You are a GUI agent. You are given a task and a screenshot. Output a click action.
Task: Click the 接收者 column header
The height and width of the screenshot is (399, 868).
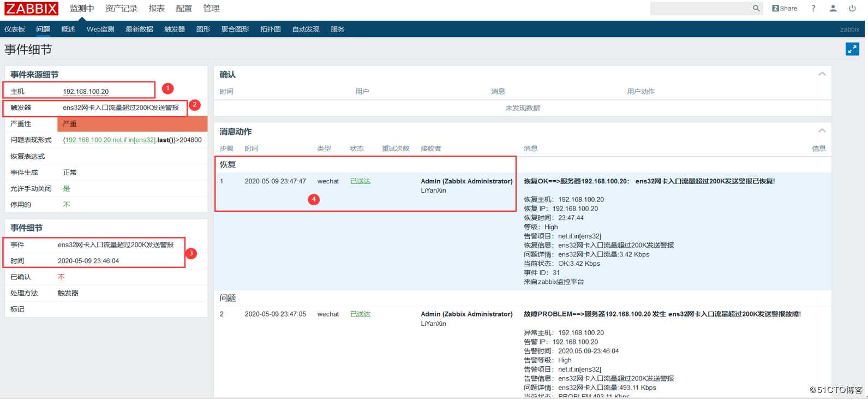coord(431,148)
